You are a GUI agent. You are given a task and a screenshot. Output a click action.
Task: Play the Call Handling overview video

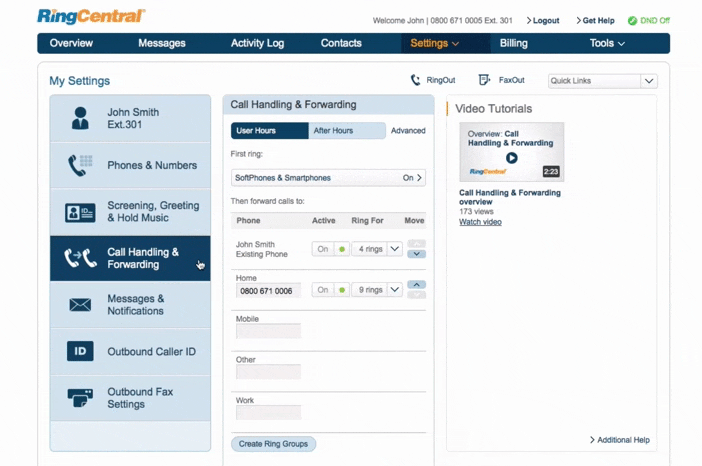(x=512, y=158)
